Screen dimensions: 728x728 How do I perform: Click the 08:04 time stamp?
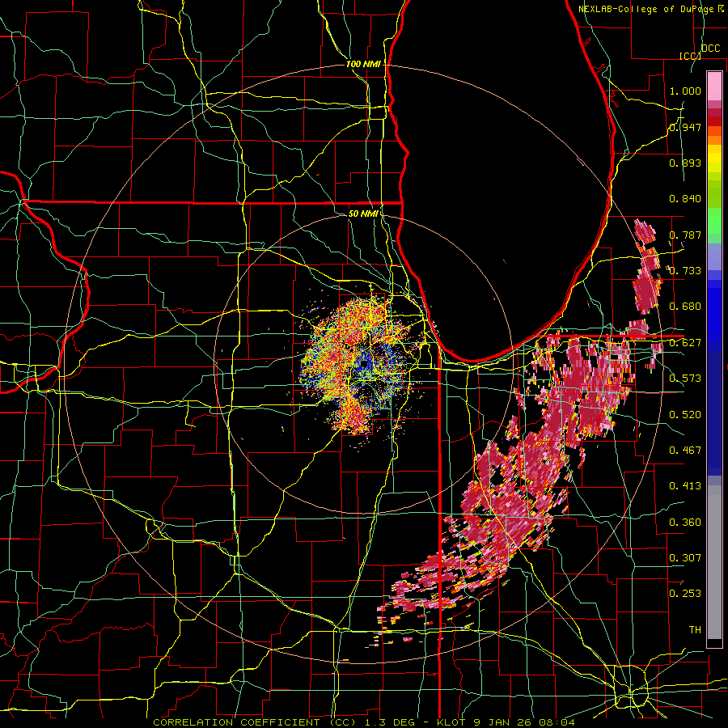tap(557, 722)
